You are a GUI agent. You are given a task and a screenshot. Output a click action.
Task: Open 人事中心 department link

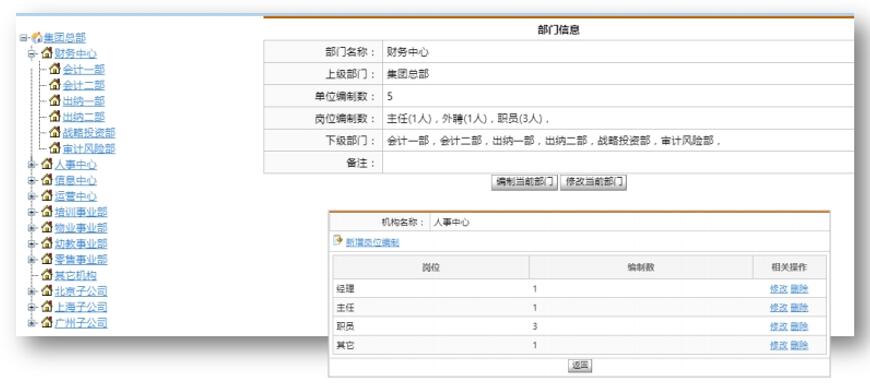pyautogui.click(x=75, y=165)
